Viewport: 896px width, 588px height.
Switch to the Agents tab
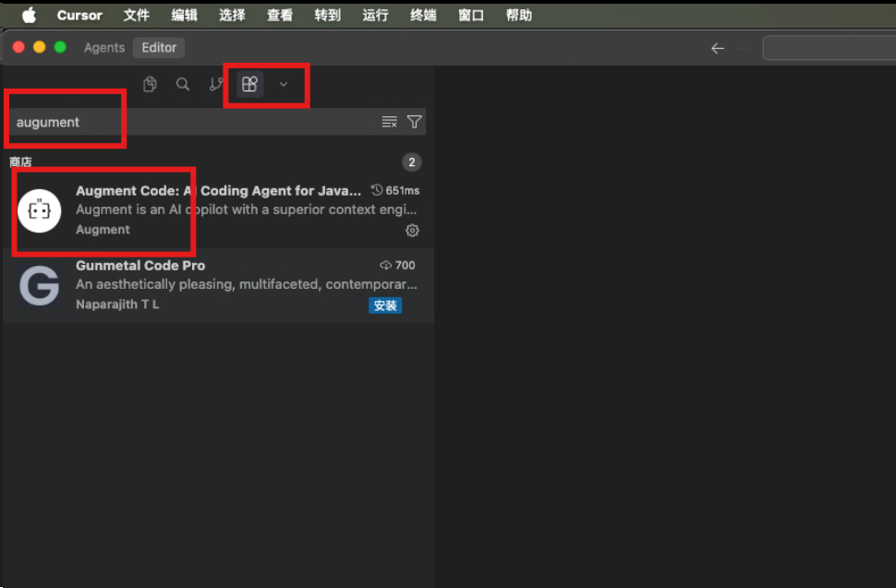coord(104,48)
